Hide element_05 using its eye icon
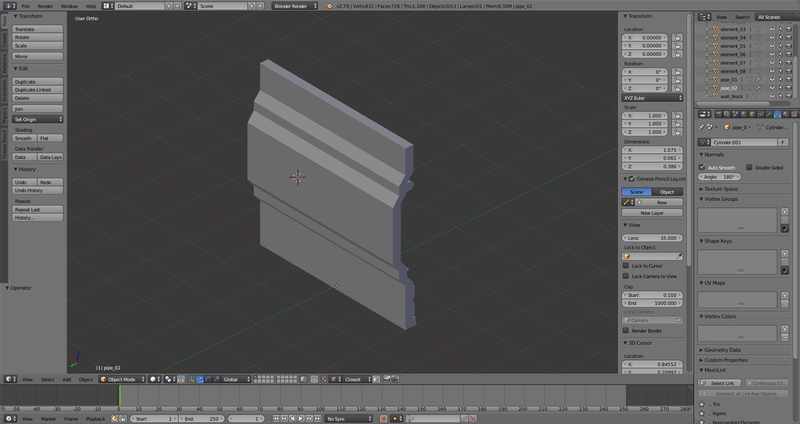This screenshot has width=800, height=424. pyautogui.click(x=772, y=46)
